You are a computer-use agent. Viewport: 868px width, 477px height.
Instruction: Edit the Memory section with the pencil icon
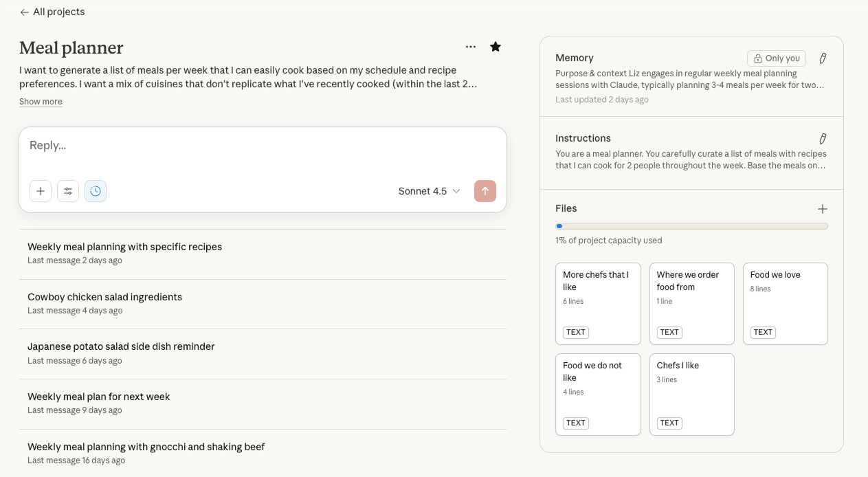pos(823,58)
